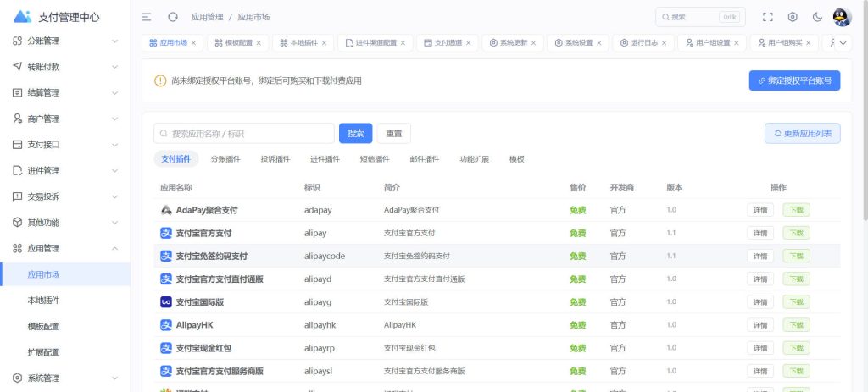Click the header 搜索 box
868x392 pixels.
[700, 17]
